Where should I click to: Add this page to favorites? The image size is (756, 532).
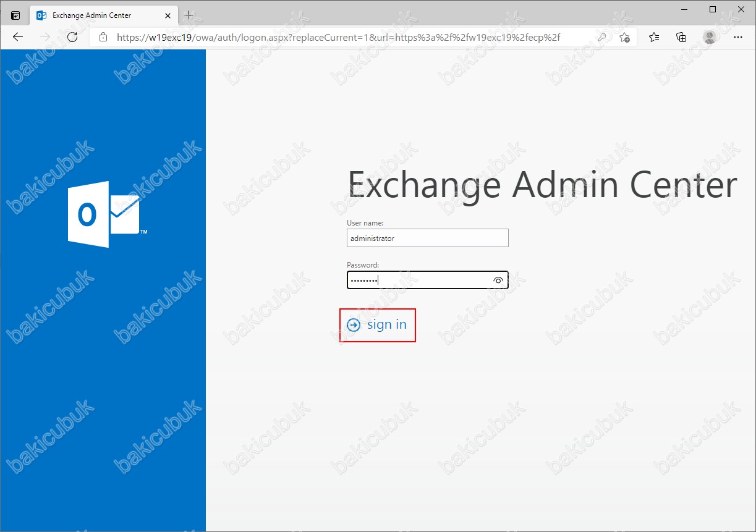(625, 37)
